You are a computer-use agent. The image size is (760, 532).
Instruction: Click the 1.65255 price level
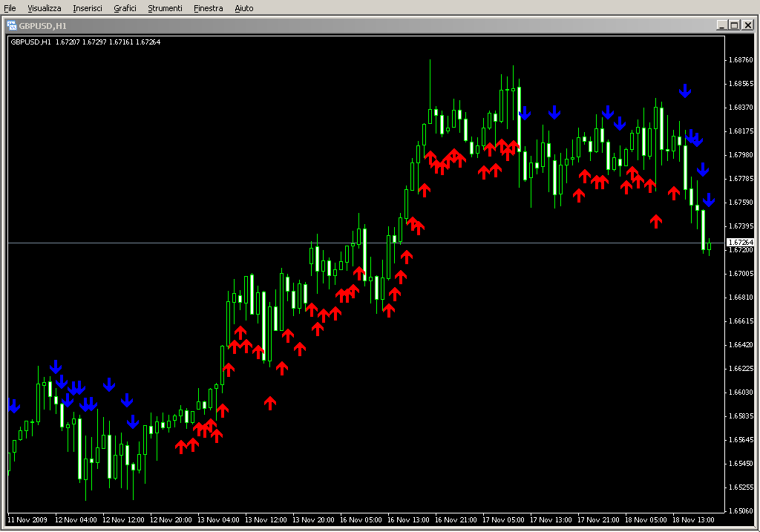(x=741, y=487)
